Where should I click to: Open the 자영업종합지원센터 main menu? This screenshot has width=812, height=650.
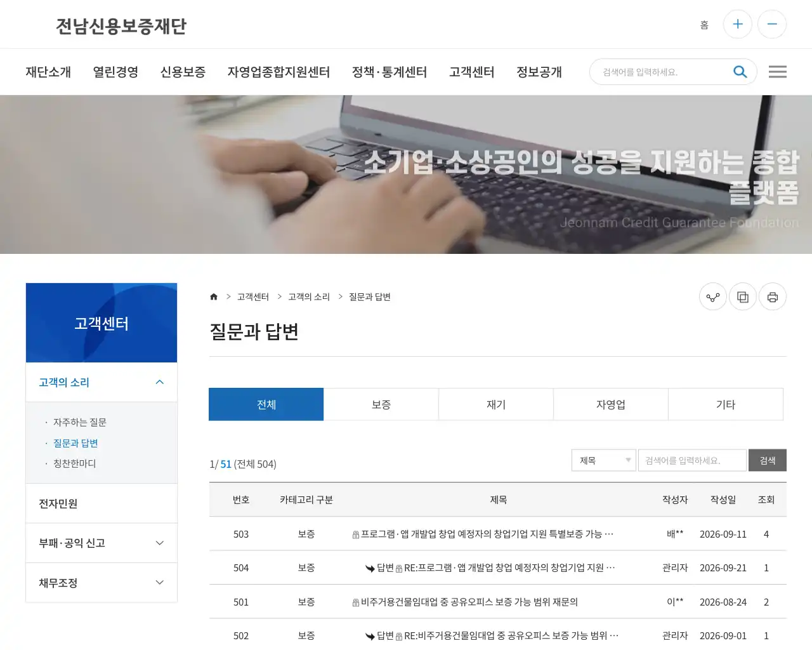pyautogui.click(x=278, y=72)
